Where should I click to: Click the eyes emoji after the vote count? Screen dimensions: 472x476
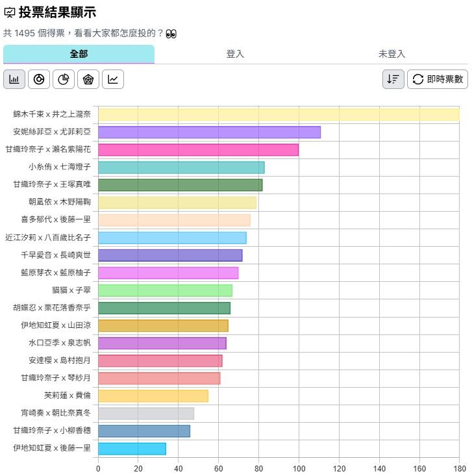point(171,34)
